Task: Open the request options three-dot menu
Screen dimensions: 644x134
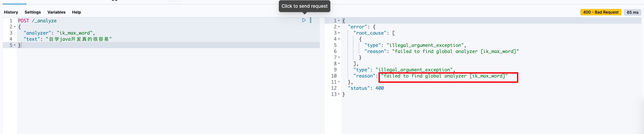Action: coord(311,20)
